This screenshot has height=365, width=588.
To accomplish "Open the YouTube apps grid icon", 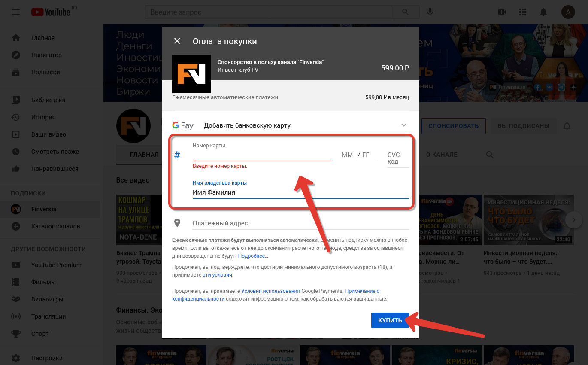I will (523, 12).
